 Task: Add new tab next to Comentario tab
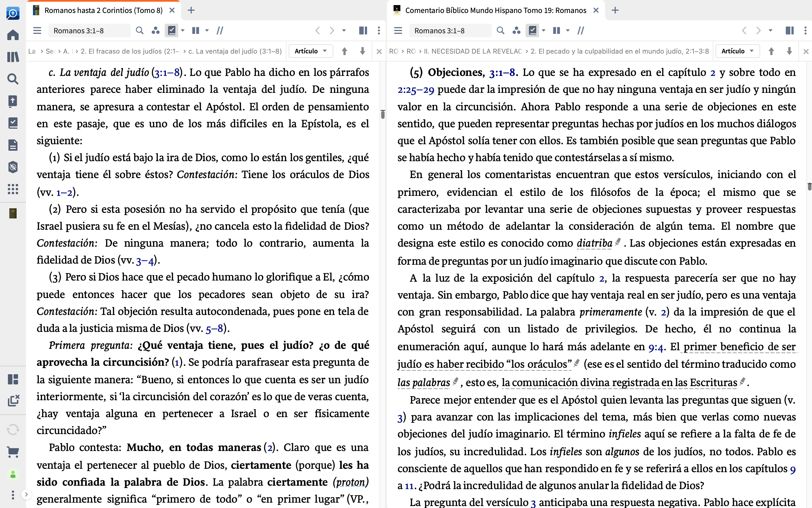coord(615,10)
